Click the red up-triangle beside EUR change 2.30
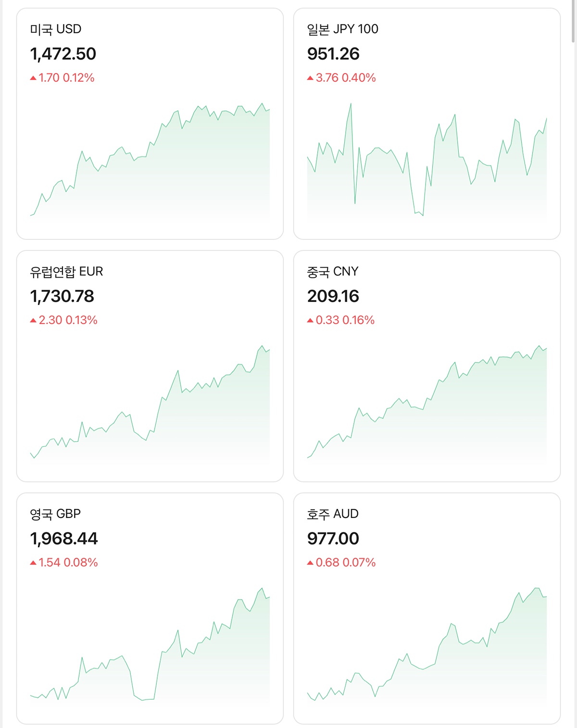The height and width of the screenshot is (728, 577). 33,321
